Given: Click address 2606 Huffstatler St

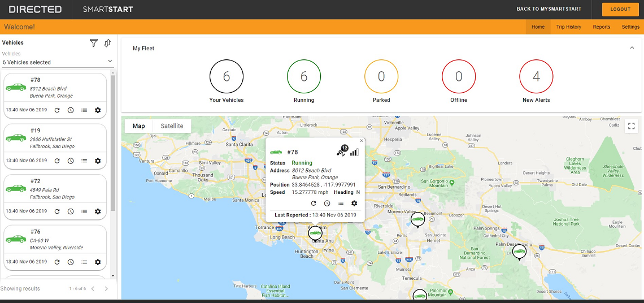Looking at the screenshot, I should [x=51, y=140].
